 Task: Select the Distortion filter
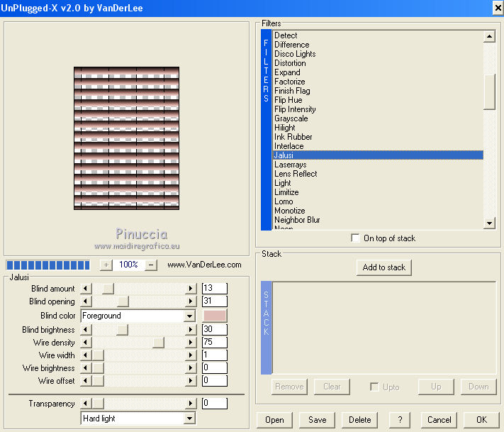[x=378, y=63]
